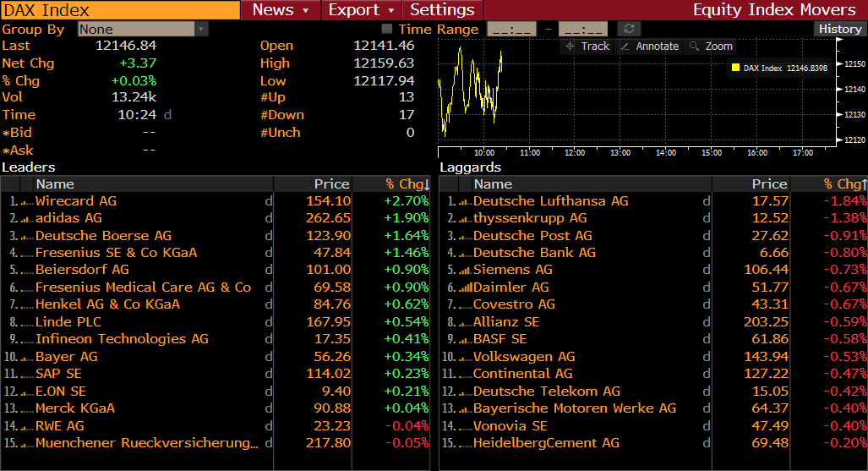Click the Bayerische Motoren Werke AG name
868x471 pixels.
click(x=575, y=408)
